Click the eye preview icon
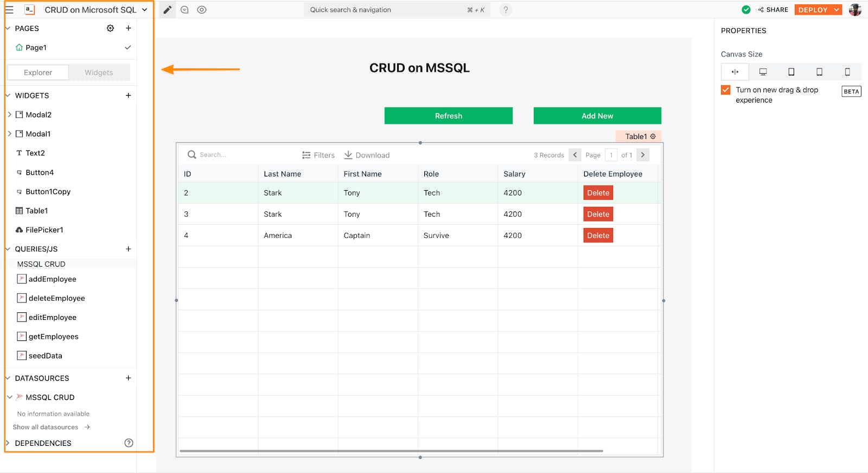Screen dimensions: 868x473 coord(202,10)
